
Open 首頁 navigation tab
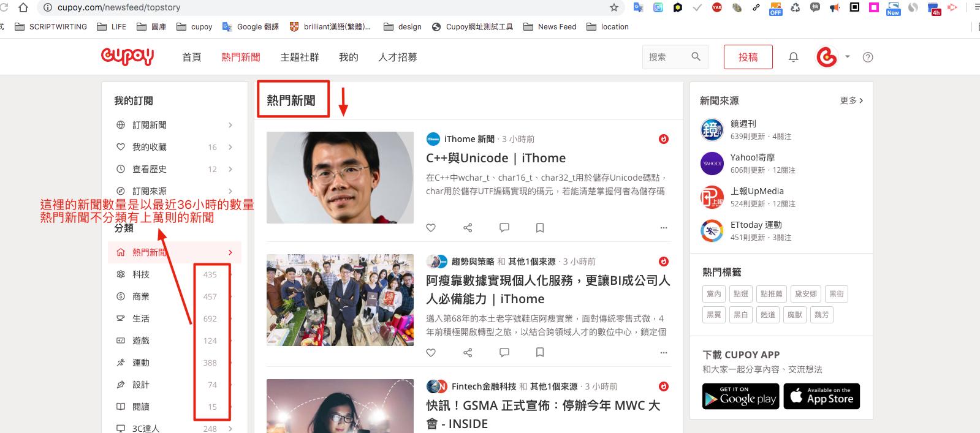pos(192,57)
